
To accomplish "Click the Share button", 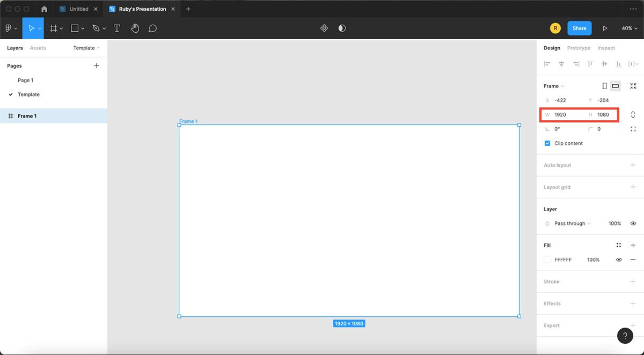I will point(580,28).
